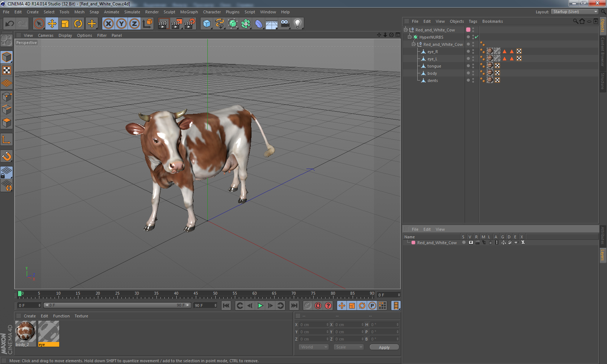
Task: Open material manager Texture menu
Action: (81, 316)
